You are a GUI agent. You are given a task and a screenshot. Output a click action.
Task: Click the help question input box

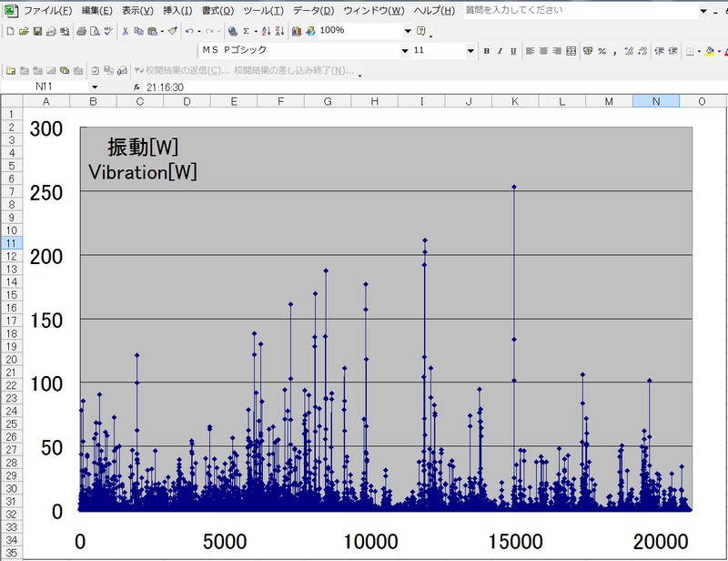coord(581,10)
